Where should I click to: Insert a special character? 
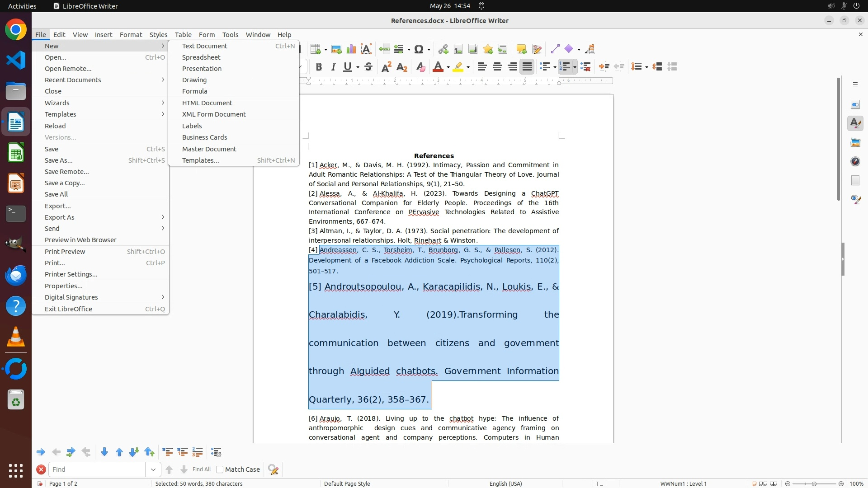click(419, 49)
